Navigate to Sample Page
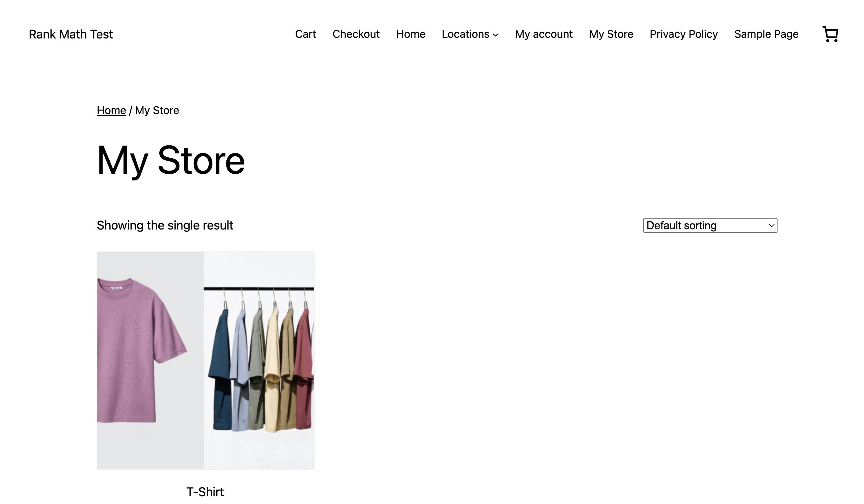The height and width of the screenshot is (504, 864). [766, 34]
